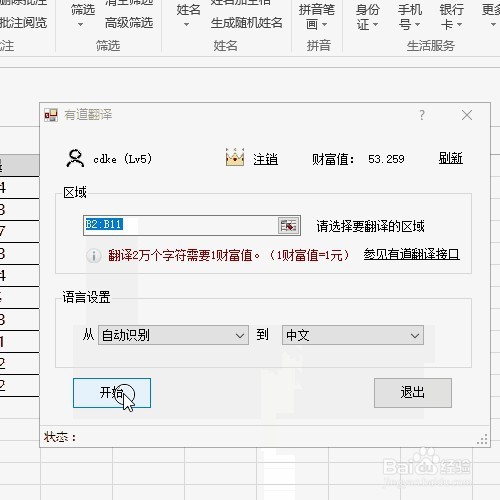Image resolution: width=500 pixels, height=500 pixels.
Task: Click the range selector icon in the region field
Action: tap(289, 226)
